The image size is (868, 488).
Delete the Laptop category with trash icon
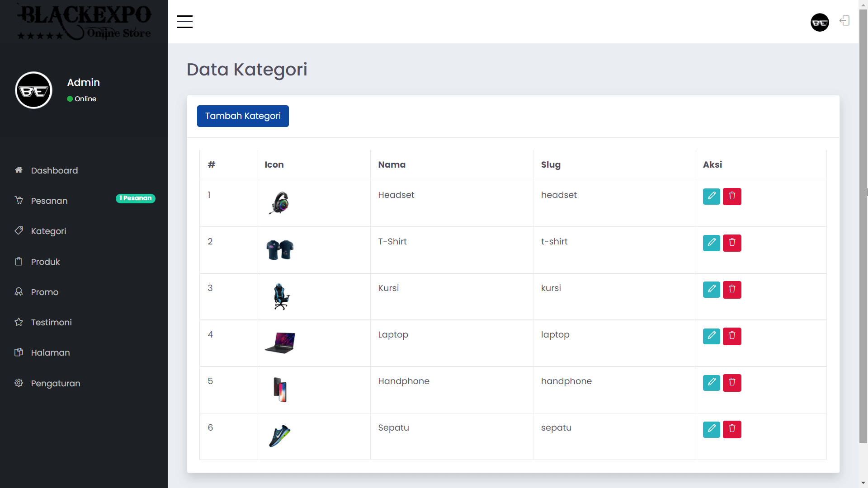click(x=732, y=336)
